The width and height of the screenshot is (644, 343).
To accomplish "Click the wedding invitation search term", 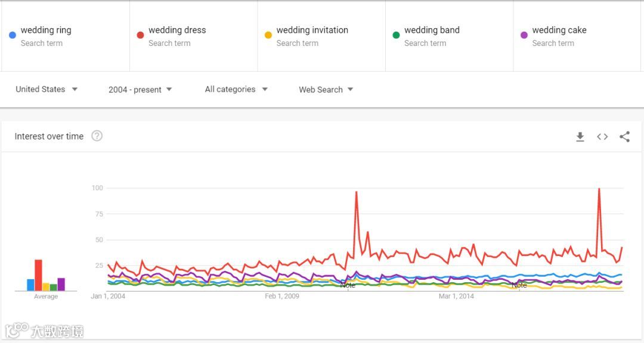I will (312, 30).
